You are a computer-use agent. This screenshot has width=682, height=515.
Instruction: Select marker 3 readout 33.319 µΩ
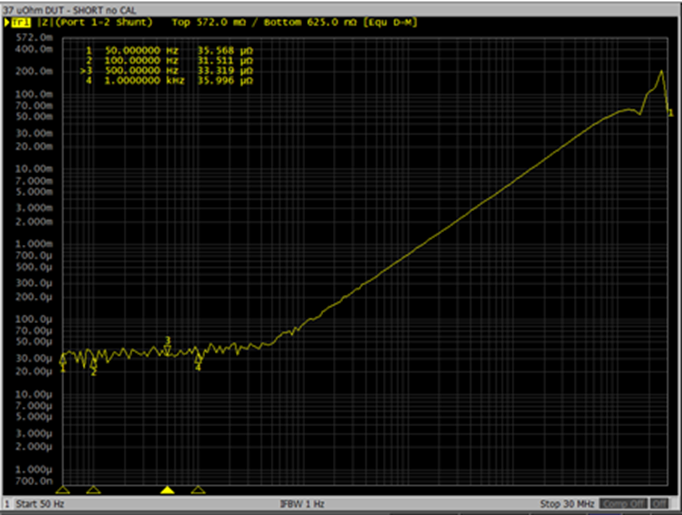pyautogui.click(x=225, y=70)
